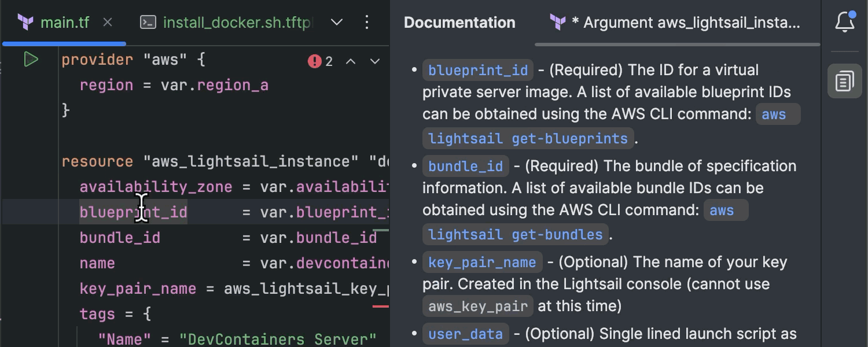Open the editor tab options menu
Screen dimensions: 868x347
pyautogui.click(x=367, y=23)
